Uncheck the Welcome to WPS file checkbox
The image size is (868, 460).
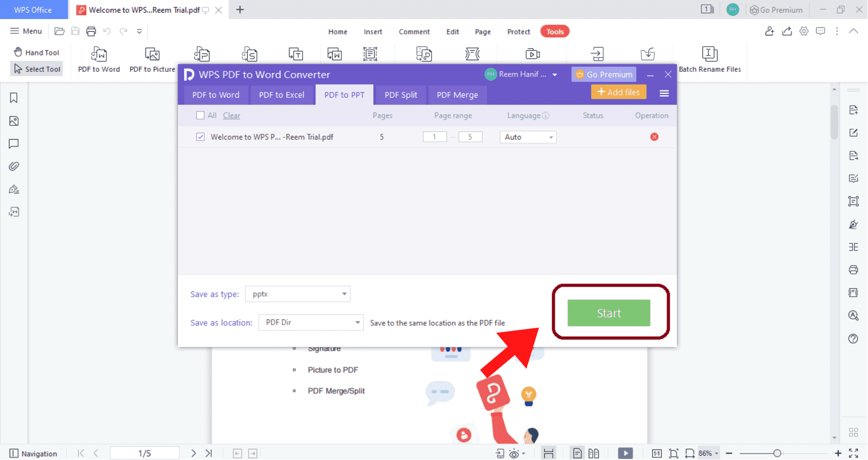point(200,137)
